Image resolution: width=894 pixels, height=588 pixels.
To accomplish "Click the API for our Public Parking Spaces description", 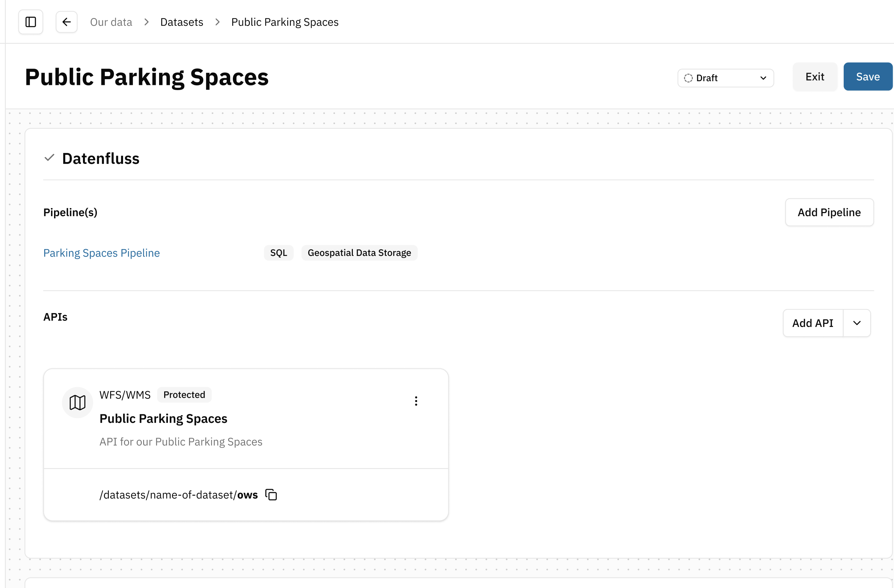I will coord(181,442).
